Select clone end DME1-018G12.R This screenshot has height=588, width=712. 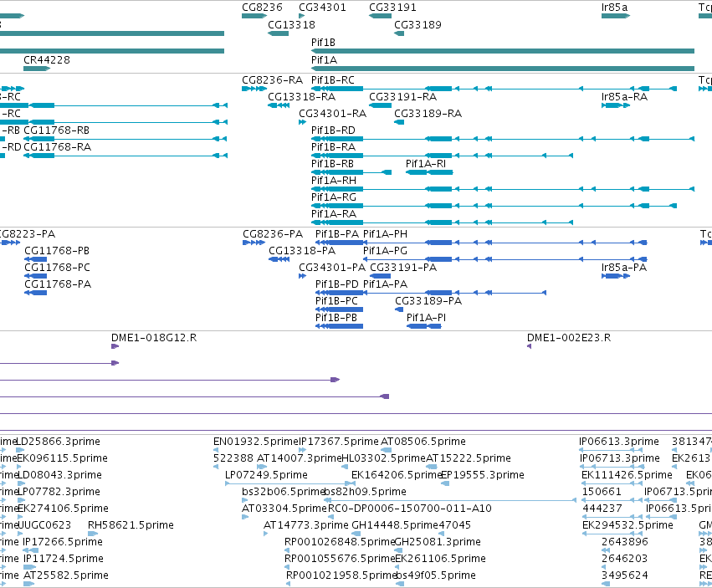click(x=115, y=346)
